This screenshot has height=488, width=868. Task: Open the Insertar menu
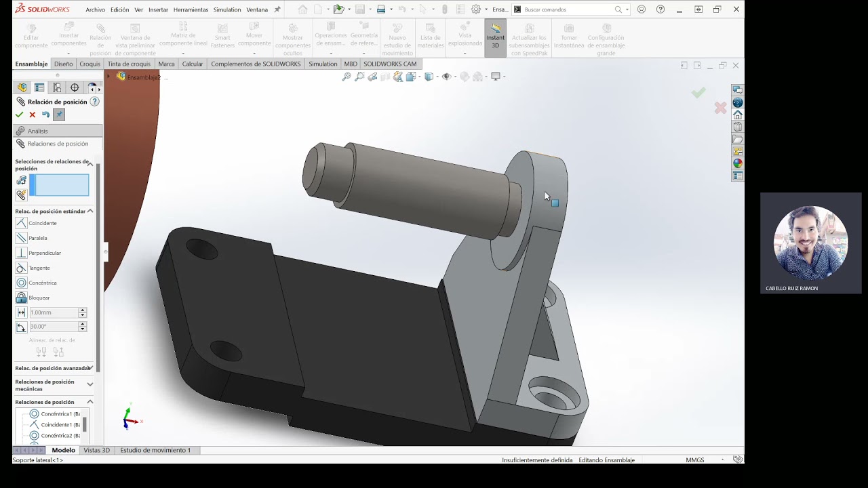[x=158, y=9]
